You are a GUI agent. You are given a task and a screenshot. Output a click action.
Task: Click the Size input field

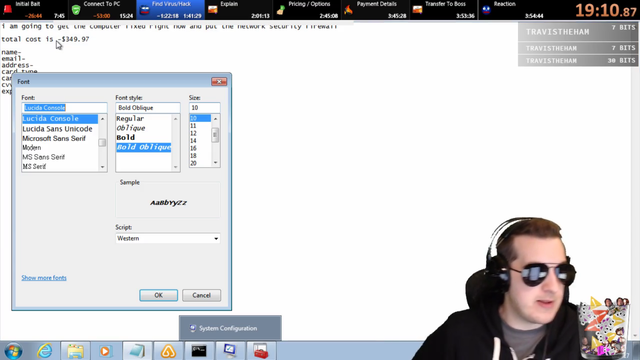204,108
